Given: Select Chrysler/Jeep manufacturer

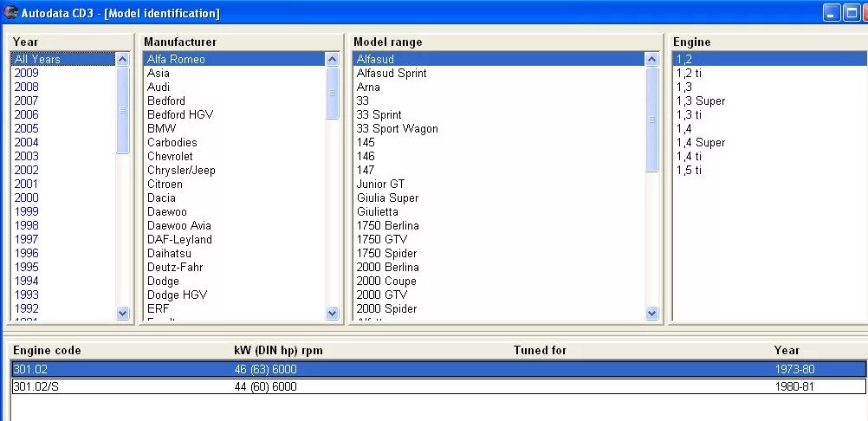Looking at the screenshot, I should pos(181,170).
